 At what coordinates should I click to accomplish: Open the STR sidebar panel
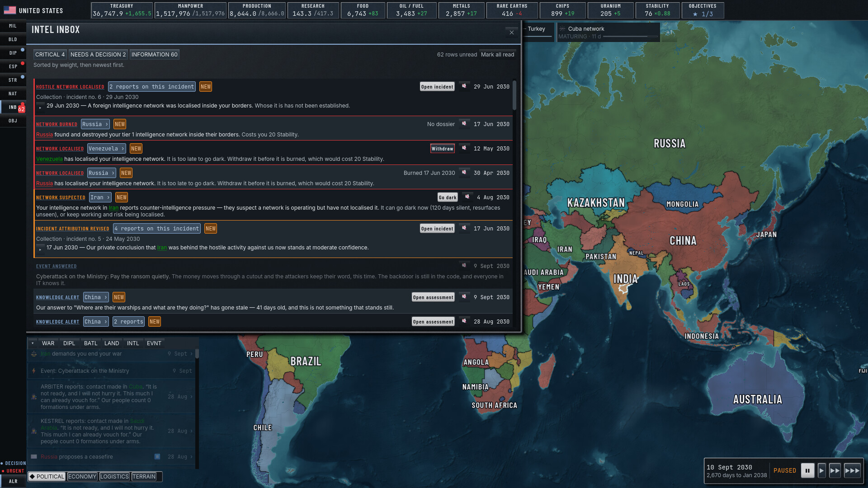coord(13,80)
